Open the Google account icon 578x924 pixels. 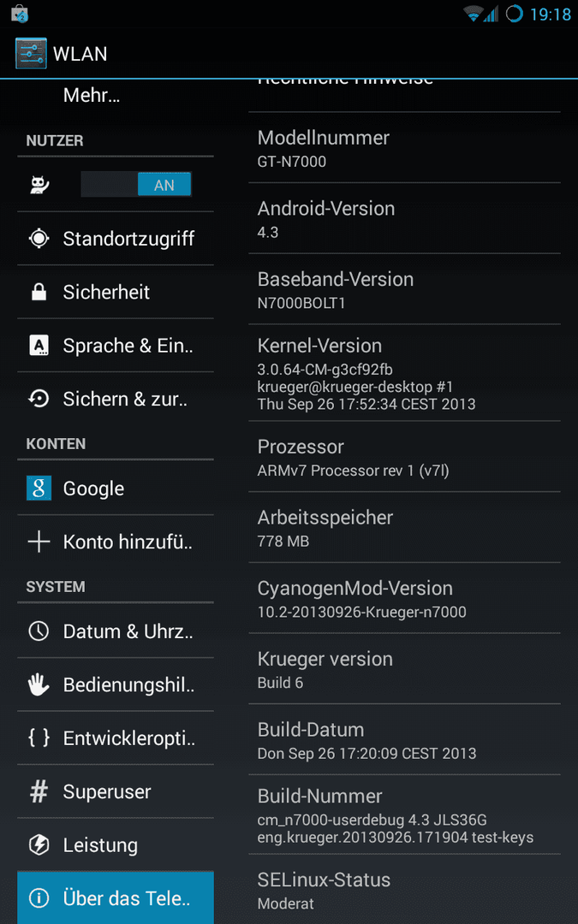tap(39, 489)
